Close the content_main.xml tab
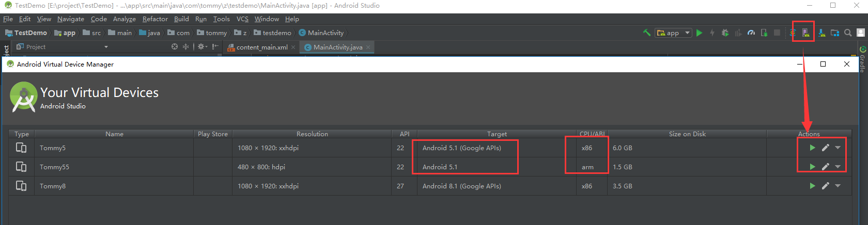This screenshot has width=868, height=225. 293,47
